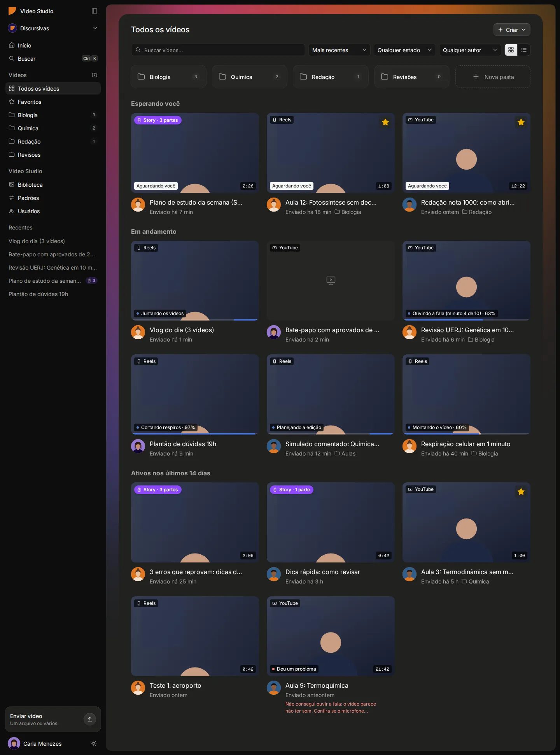The height and width of the screenshot is (755, 560).
Task: Collapse the sidebar panel icon
Action: pyautogui.click(x=94, y=11)
